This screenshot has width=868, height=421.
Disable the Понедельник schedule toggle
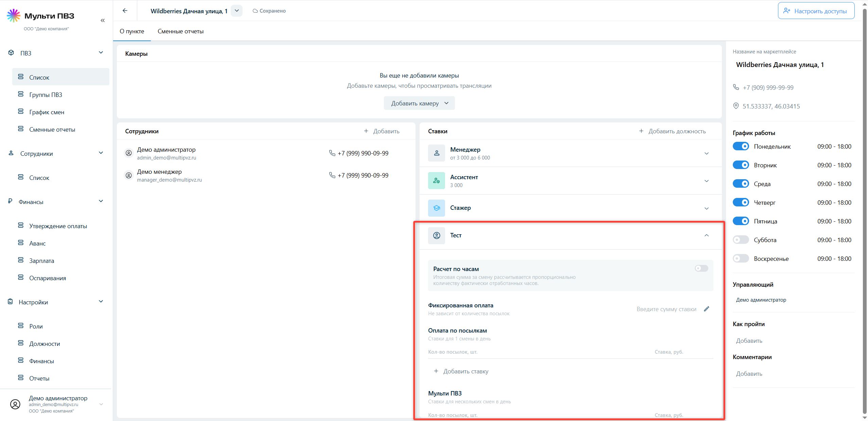(741, 146)
